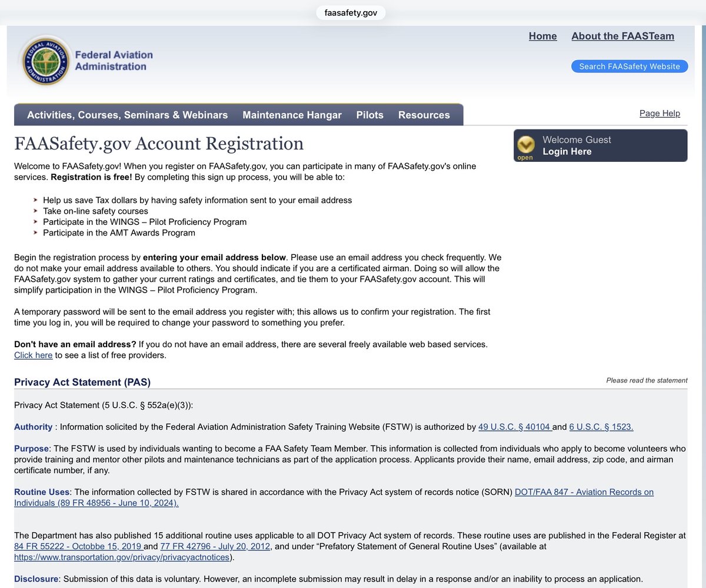Screen dimensions: 706x588
Task: Click Search FAASafety Website button
Action: pos(630,67)
